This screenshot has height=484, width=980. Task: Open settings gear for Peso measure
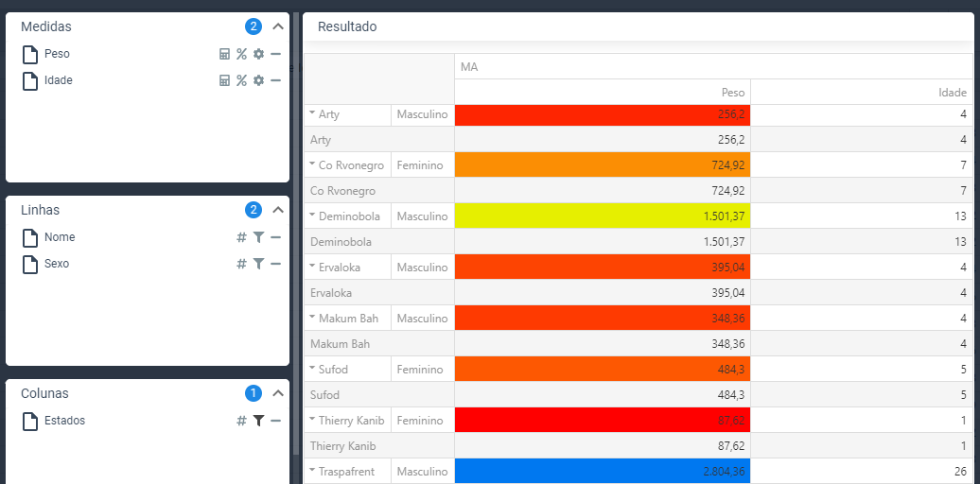click(x=258, y=54)
